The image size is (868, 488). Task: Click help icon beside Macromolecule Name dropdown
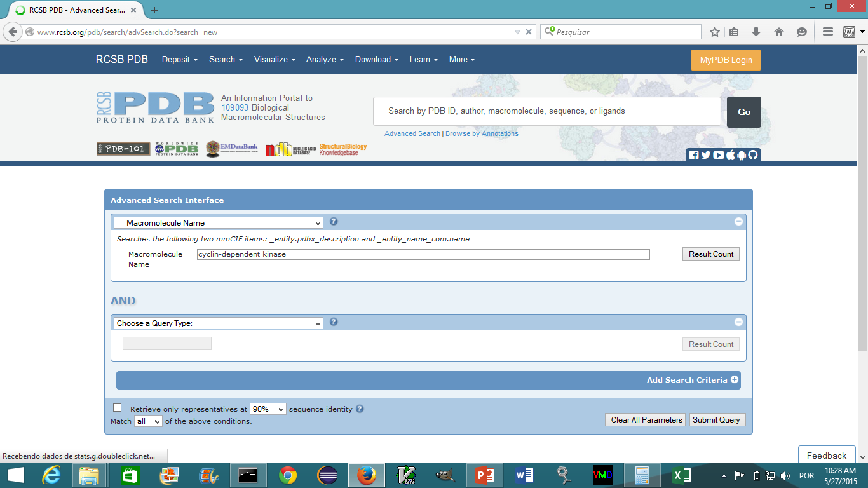334,222
